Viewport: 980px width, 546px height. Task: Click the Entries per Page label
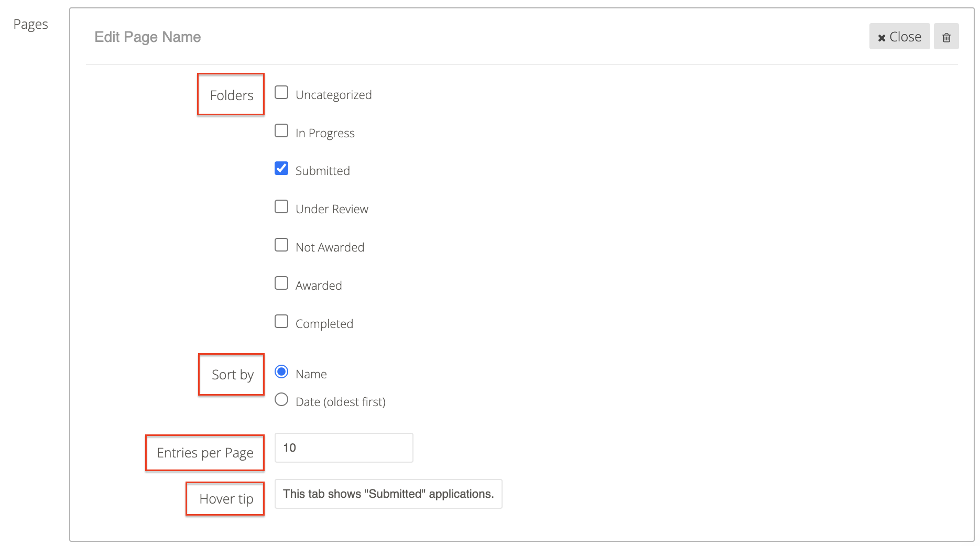(x=205, y=453)
